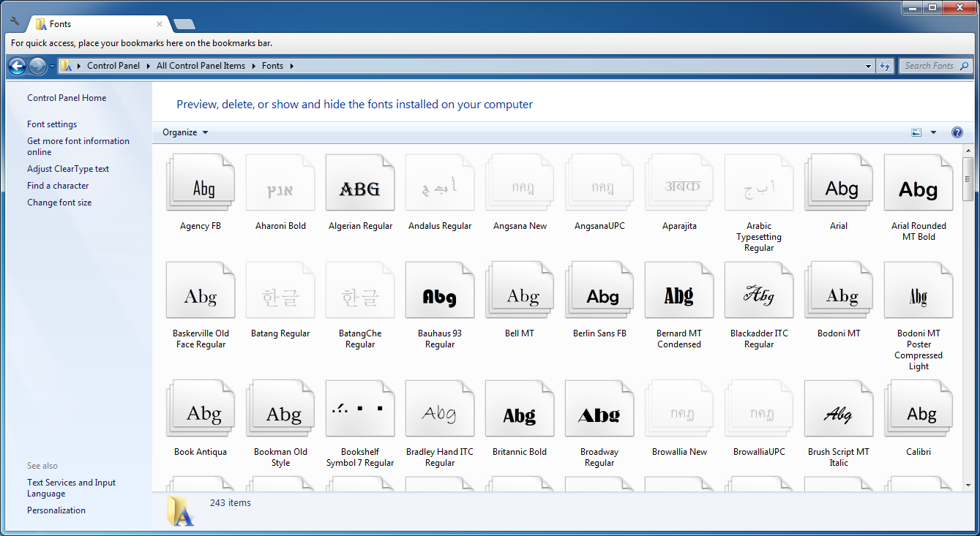
Task: Expand the arrow after Fonts breadcrumb
Action: pyautogui.click(x=291, y=66)
